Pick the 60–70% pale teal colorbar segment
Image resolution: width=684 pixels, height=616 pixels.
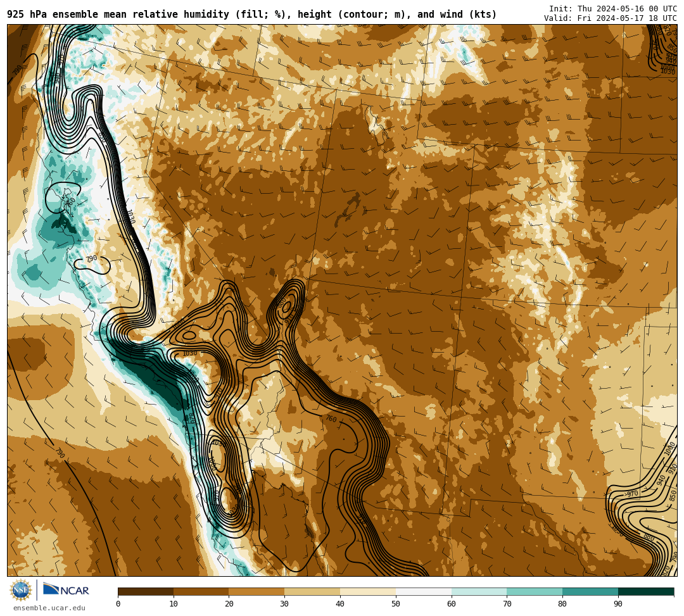(479, 591)
